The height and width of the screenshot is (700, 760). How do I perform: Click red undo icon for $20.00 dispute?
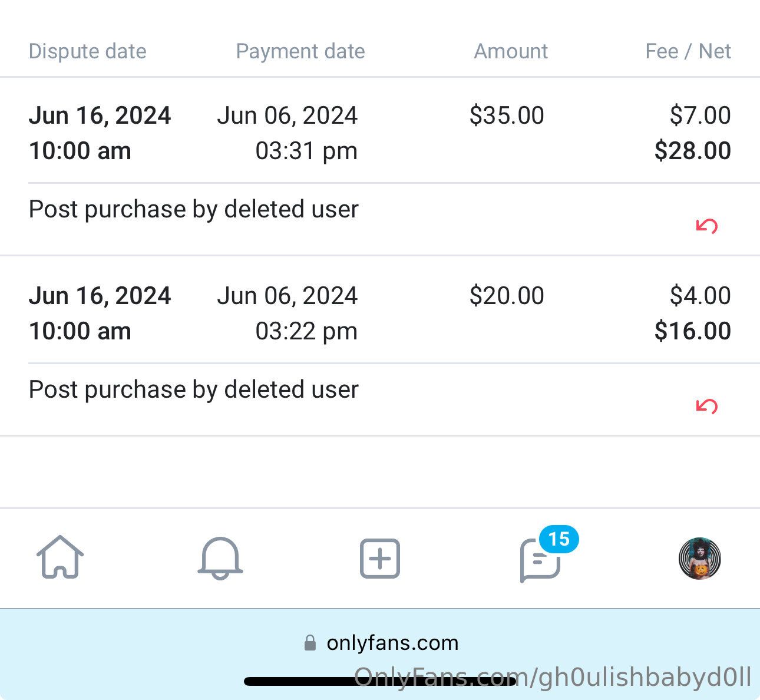(x=706, y=406)
